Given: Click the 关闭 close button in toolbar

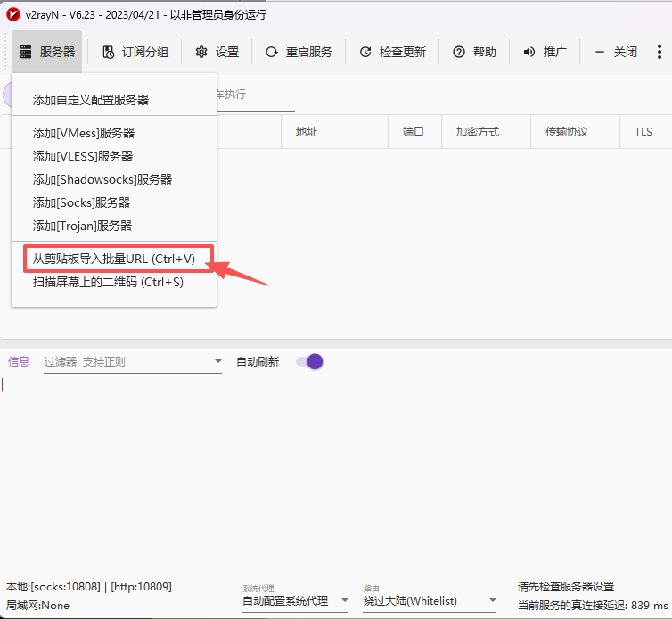Looking at the screenshot, I should point(616,52).
